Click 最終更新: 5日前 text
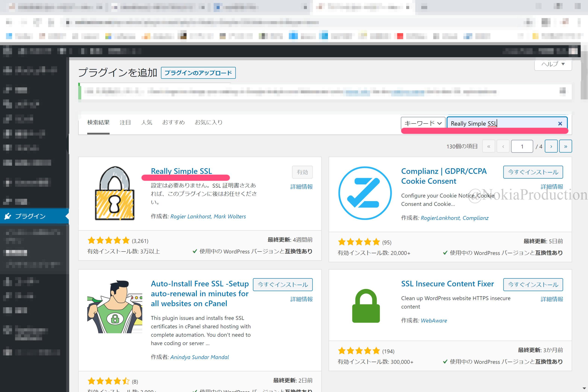 tap(543, 241)
